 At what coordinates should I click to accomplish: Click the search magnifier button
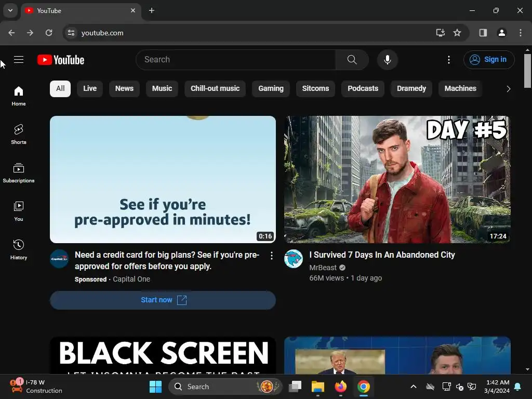(x=352, y=60)
